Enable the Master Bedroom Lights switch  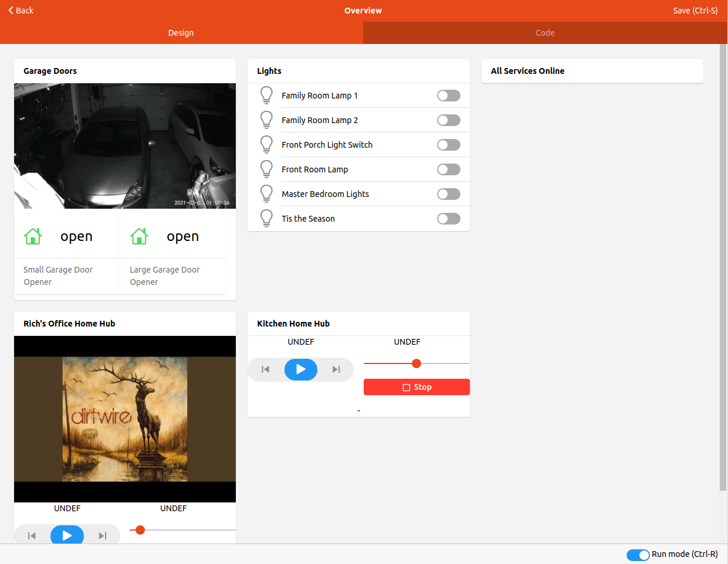[448, 193]
